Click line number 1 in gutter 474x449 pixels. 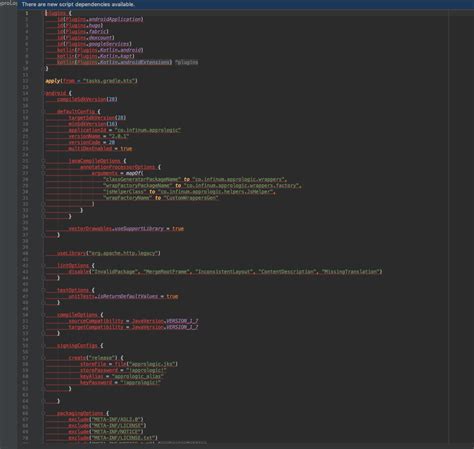point(27,13)
